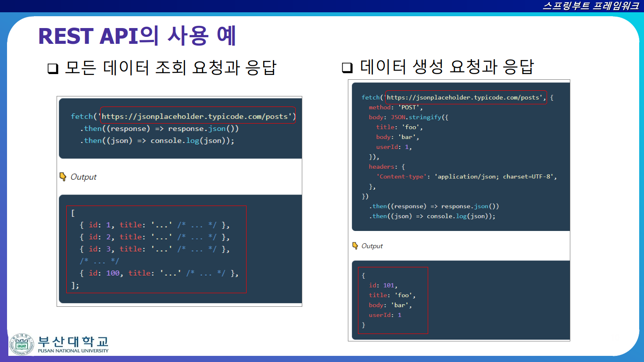The height and width of the screenshot is (362, 644).
Task: Click the method: 'POST' line
Action: pyautogui.click(x=396, y=107)
